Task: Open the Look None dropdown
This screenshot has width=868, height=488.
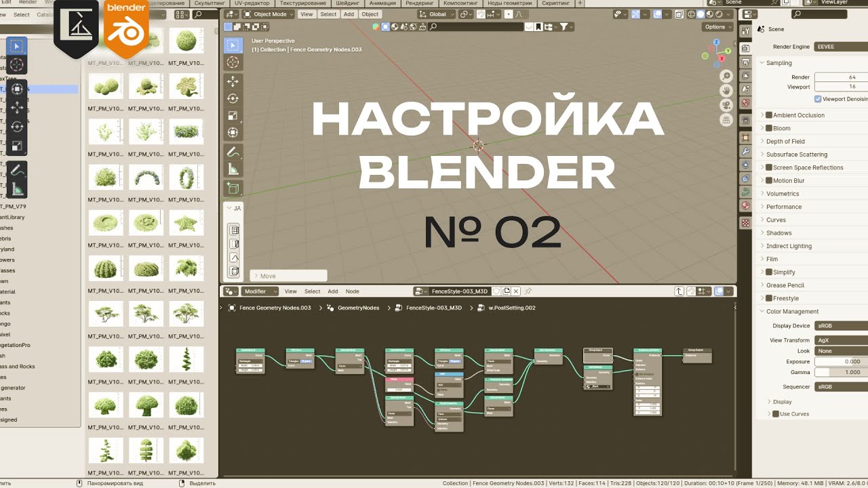Action: click(841, 351)
